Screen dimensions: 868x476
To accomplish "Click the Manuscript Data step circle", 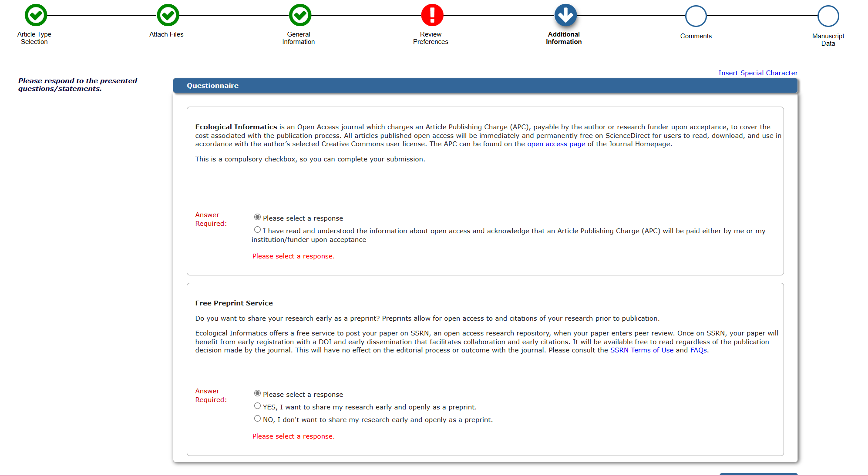I will pyautogui.click(x=828, y=17).
